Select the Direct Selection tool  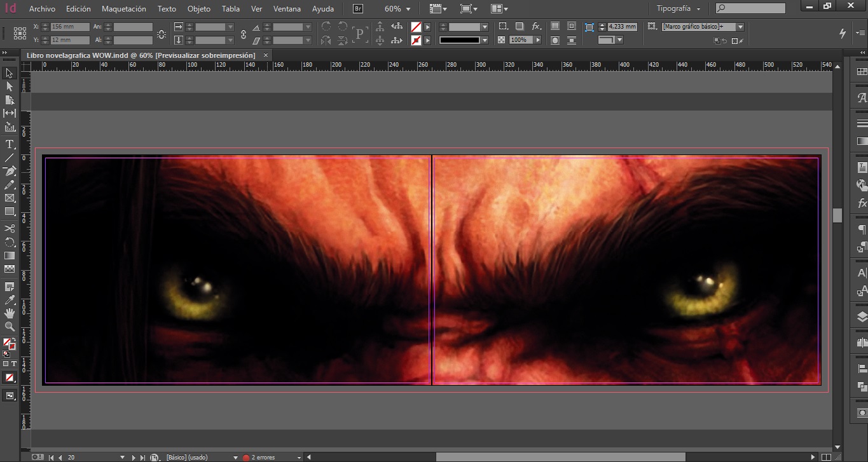[x=10, y=86]
